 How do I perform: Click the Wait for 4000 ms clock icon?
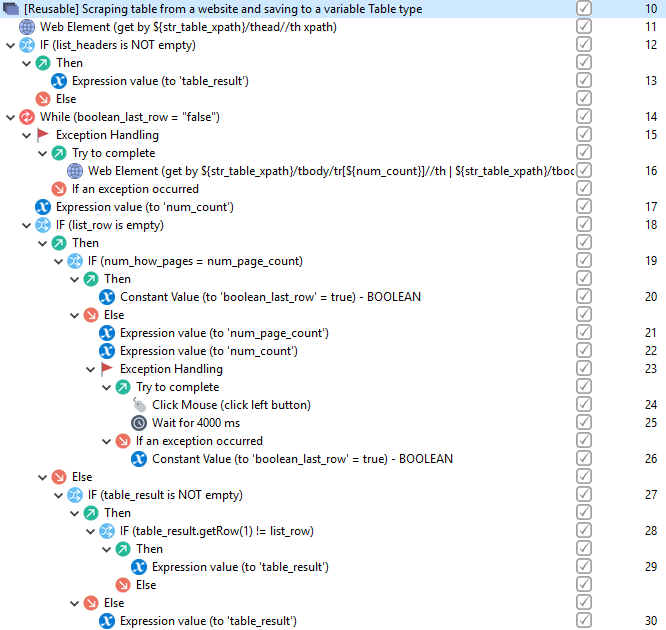[x=139, y=423]
